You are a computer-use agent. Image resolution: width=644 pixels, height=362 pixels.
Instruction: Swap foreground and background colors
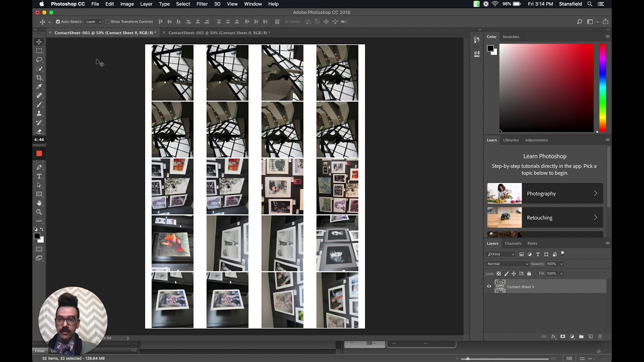click(x=42, y=230)
